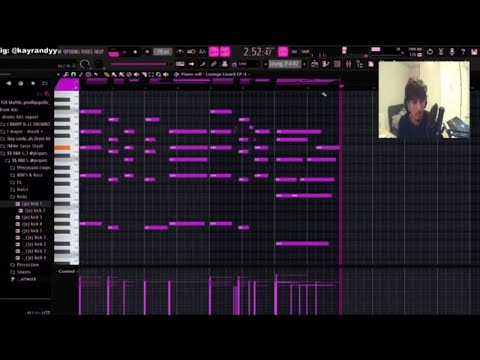480x360 pixels.
Task: Select the Playback speaker tool in piano roll
Action: pyautogui.click(x=166, y=74)
